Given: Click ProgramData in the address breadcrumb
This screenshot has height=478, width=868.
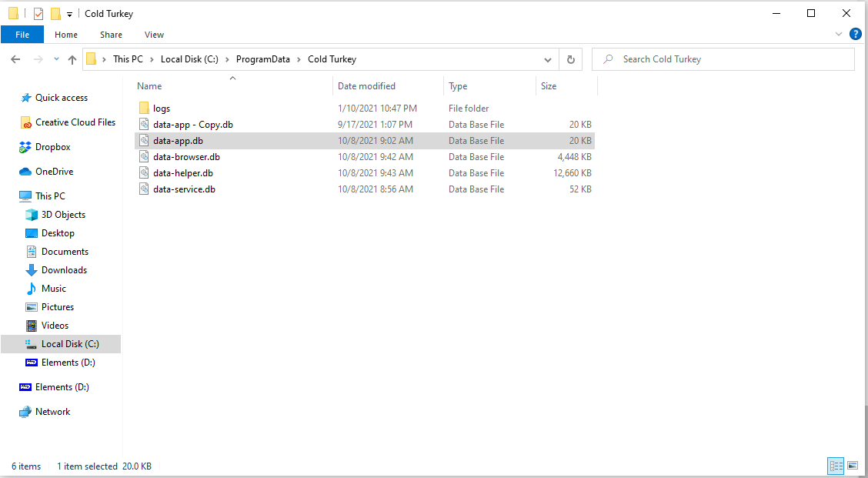Looking at the screenshot, I should click(263, 59).
